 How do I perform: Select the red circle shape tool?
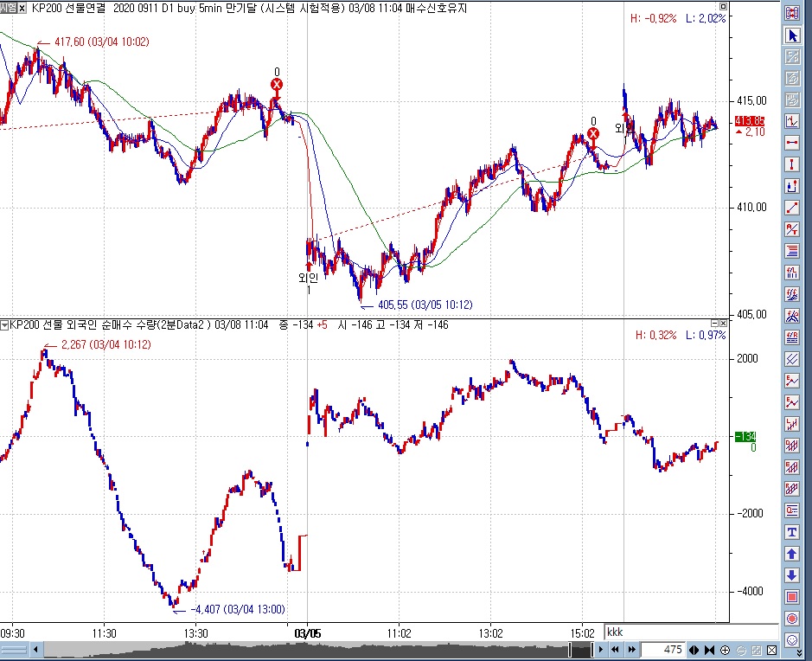click(791, 619)
